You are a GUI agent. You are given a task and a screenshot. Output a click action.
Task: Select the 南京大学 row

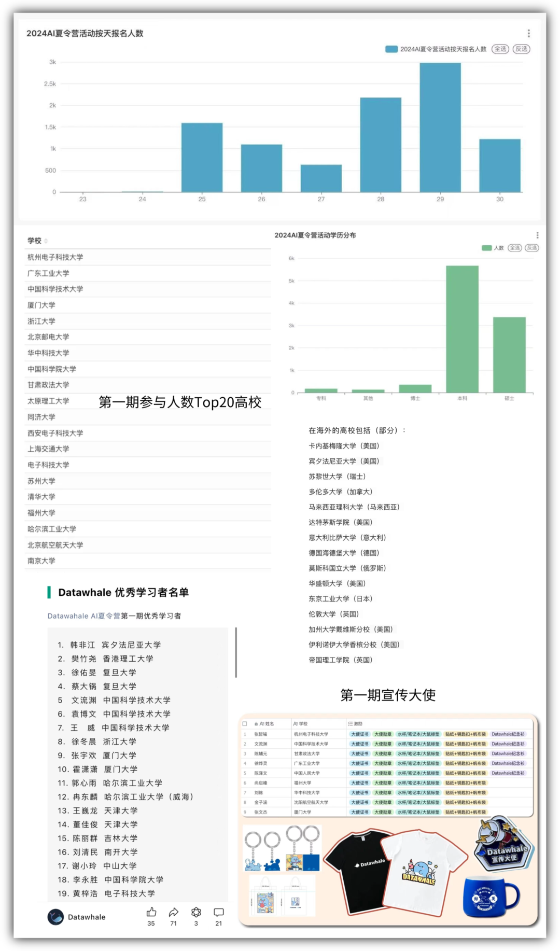[148, 561]
